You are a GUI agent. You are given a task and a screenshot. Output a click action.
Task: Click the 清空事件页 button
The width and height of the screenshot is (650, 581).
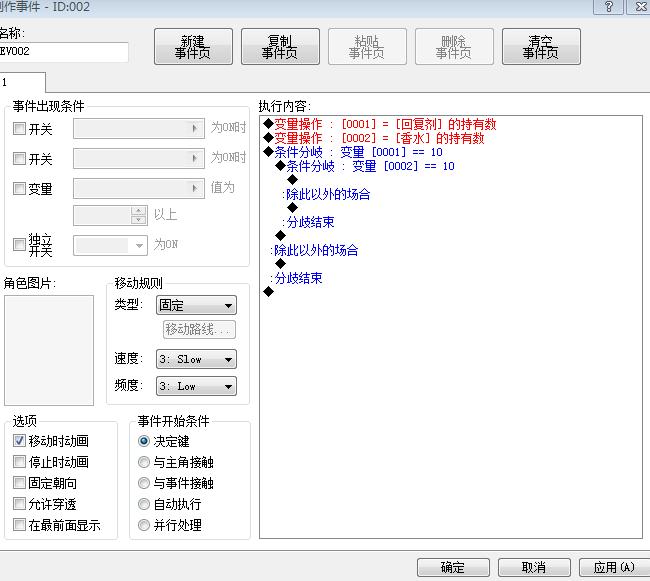click(x=541, y=46)
